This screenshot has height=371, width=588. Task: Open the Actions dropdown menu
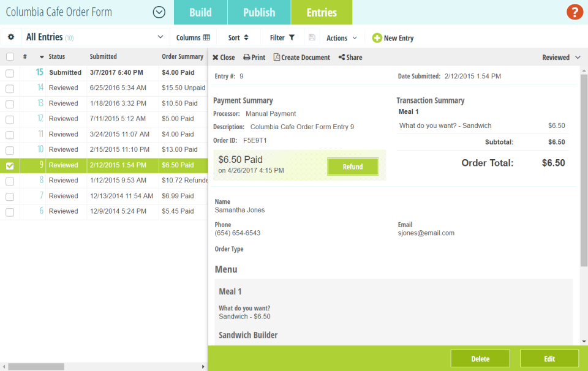click(x=341, y=37)
